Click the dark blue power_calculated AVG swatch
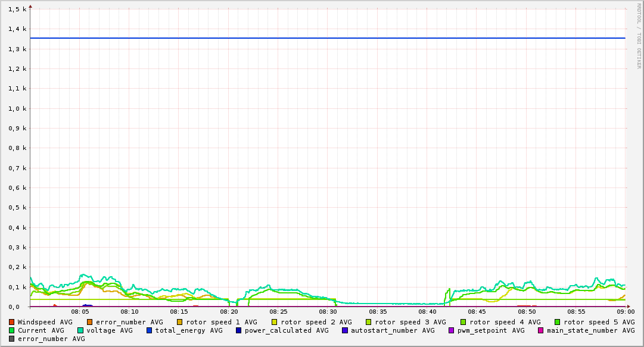 pyautogui.click(x=239, y=330)
